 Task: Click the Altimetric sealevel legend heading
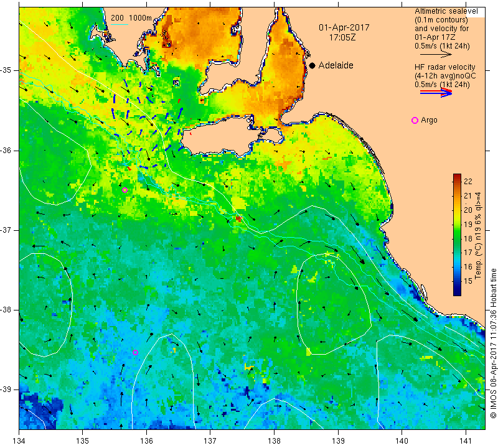coord(446,11)
